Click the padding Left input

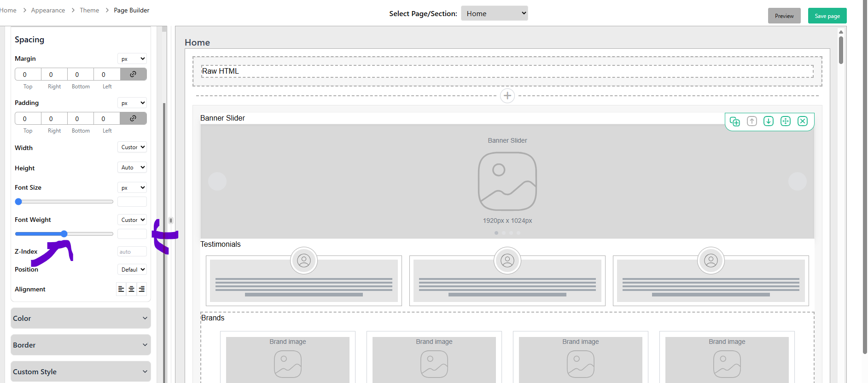click(107, 118)
